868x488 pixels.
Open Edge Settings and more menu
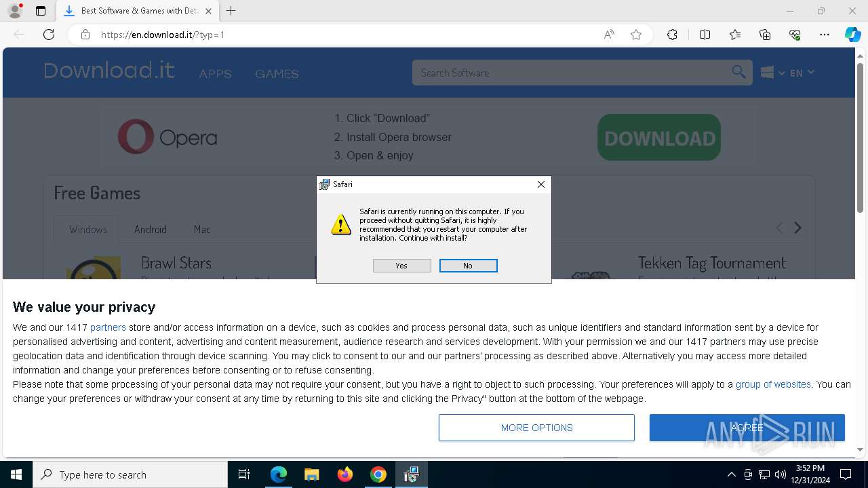click(825, 35)
